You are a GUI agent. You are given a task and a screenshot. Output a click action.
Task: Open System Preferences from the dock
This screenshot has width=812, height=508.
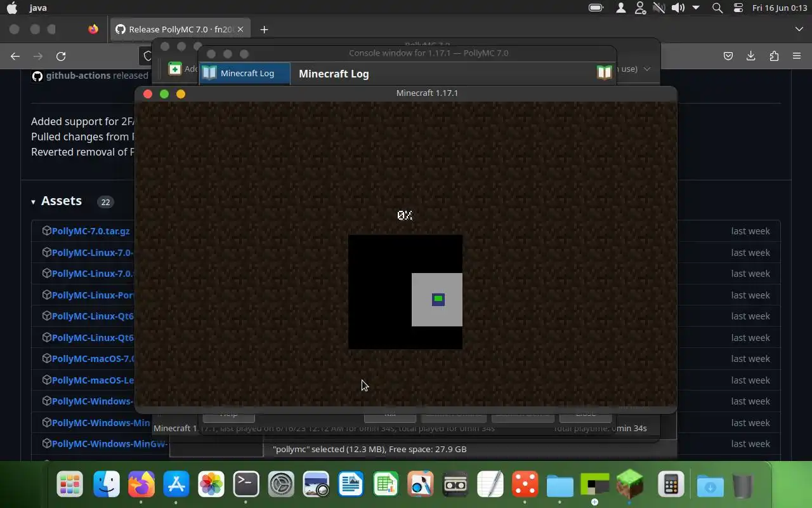(281, 486)
